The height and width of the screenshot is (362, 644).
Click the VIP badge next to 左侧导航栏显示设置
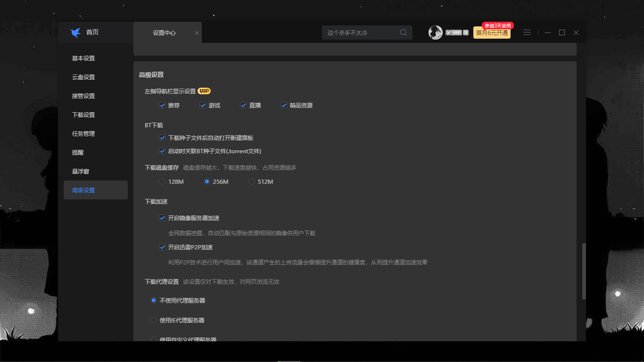point(204,91)
